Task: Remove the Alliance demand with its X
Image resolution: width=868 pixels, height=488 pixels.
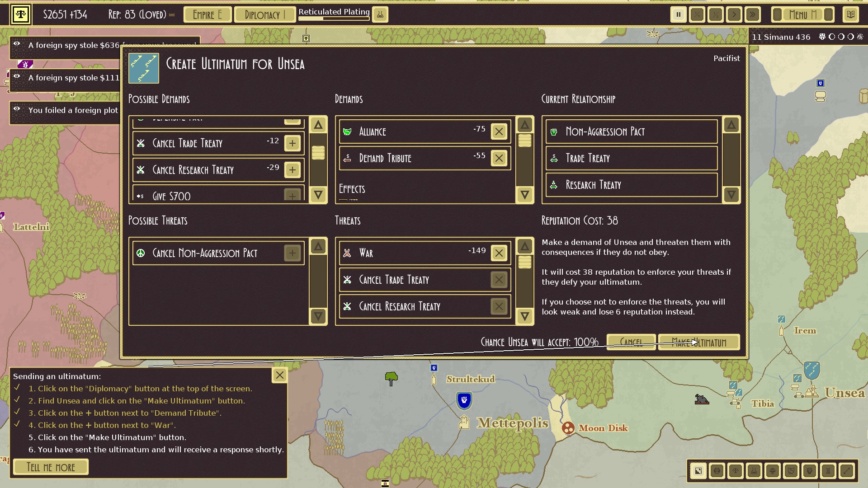Action: tap(499, 131)
